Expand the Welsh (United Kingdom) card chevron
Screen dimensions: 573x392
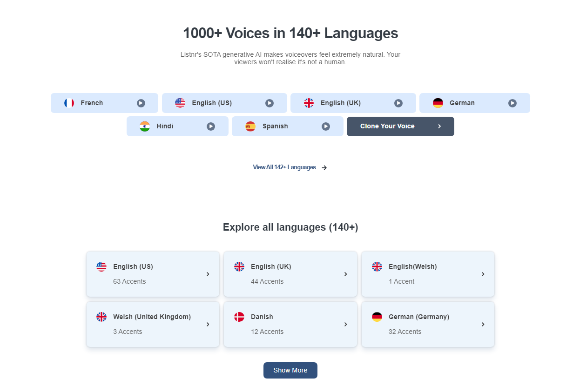click(x=208, y=325)
